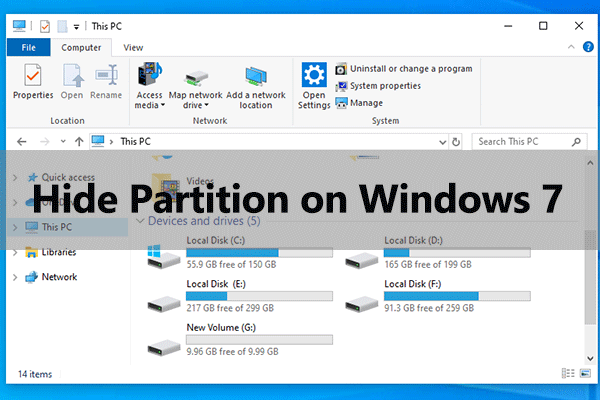
Task: Click '91.3 GB free of 259 GB' text
Action: tap(429, 308)
